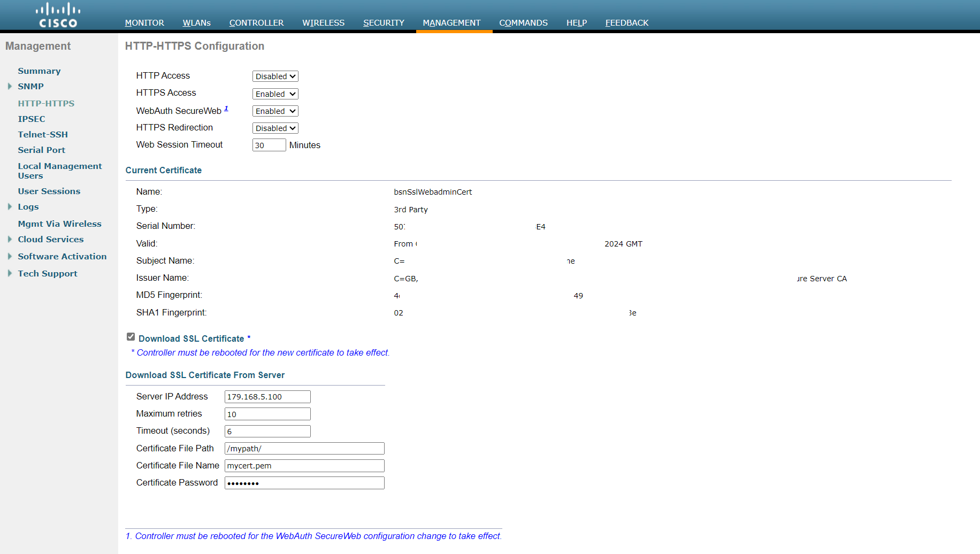Uncheck Download SSL Certificate checkbox

tap(131, 337)
